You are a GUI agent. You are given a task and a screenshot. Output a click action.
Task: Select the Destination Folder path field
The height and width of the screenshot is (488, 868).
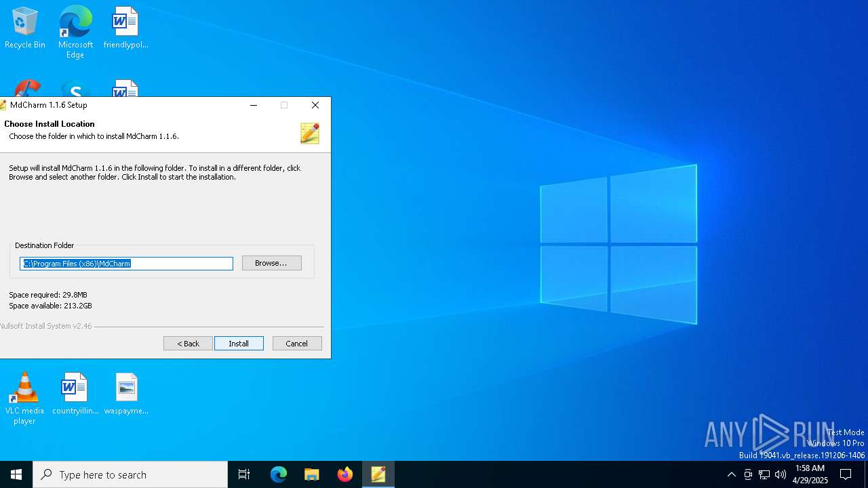pyautogui.click(x=126, y=264)
